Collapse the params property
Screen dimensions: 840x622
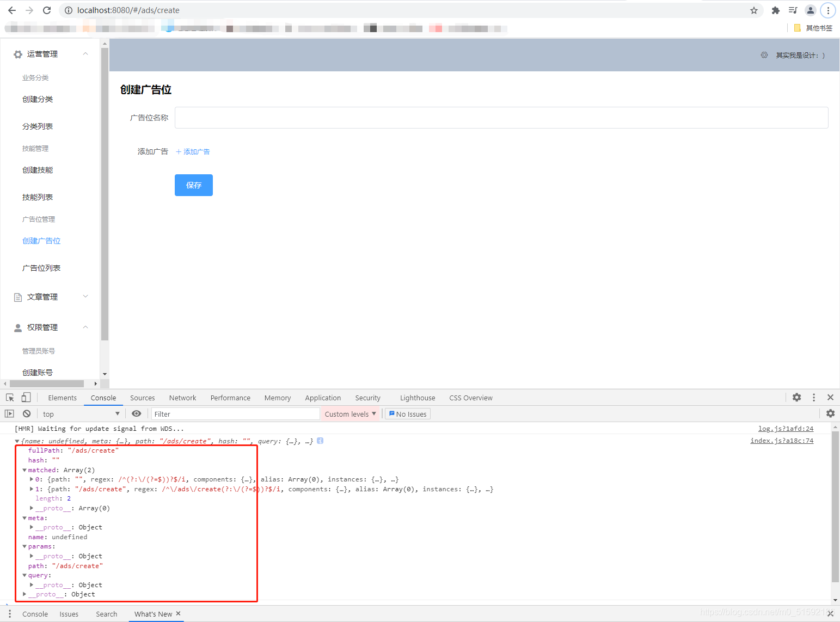click(24, 546)
